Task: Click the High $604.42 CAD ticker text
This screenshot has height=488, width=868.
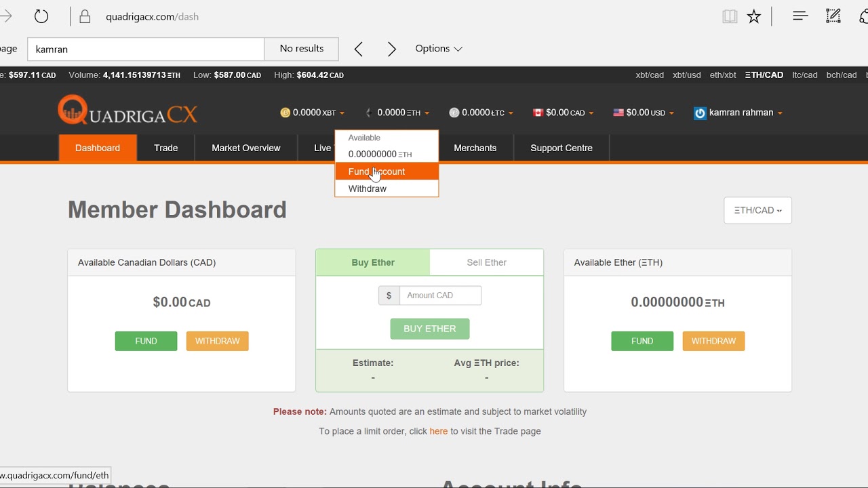Action: [309, 75]
